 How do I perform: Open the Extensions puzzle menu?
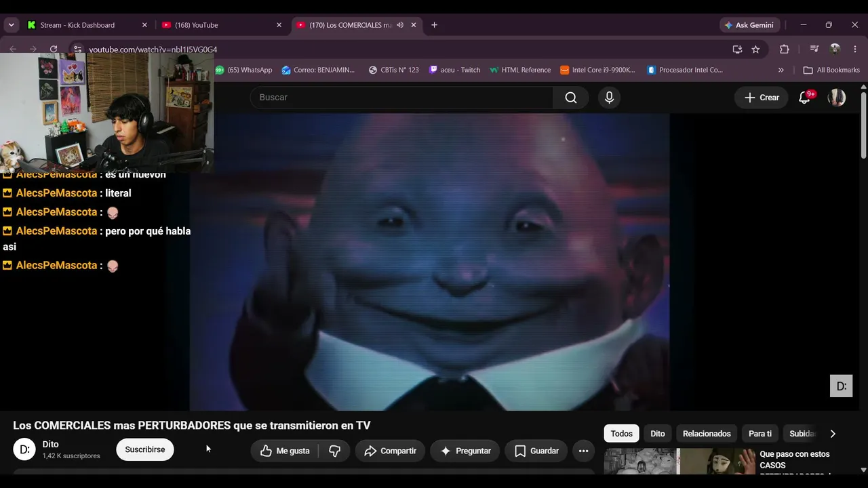point(785,49)
